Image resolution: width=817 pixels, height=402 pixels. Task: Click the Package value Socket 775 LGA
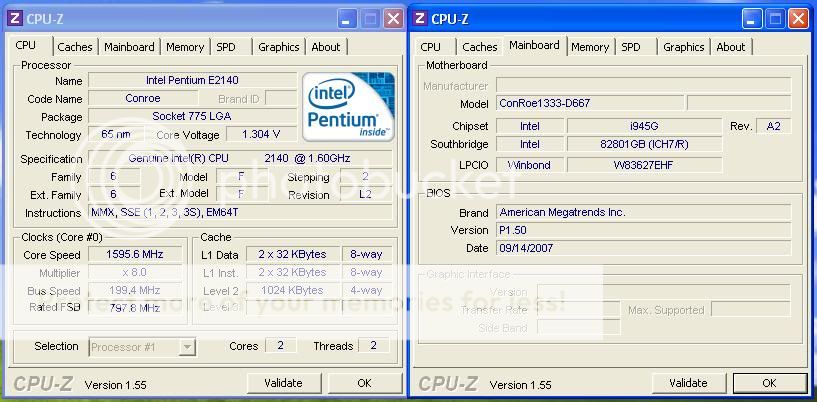pyautogui.click(x=192, y=116)
